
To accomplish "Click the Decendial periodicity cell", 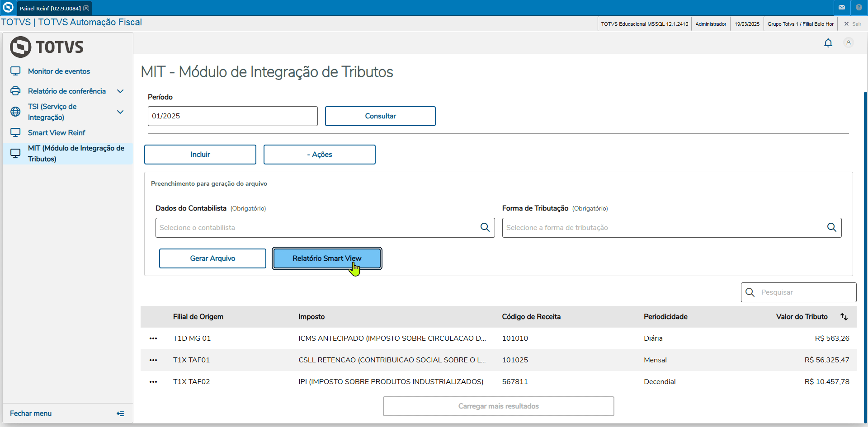I will click(x=660, y=382).
